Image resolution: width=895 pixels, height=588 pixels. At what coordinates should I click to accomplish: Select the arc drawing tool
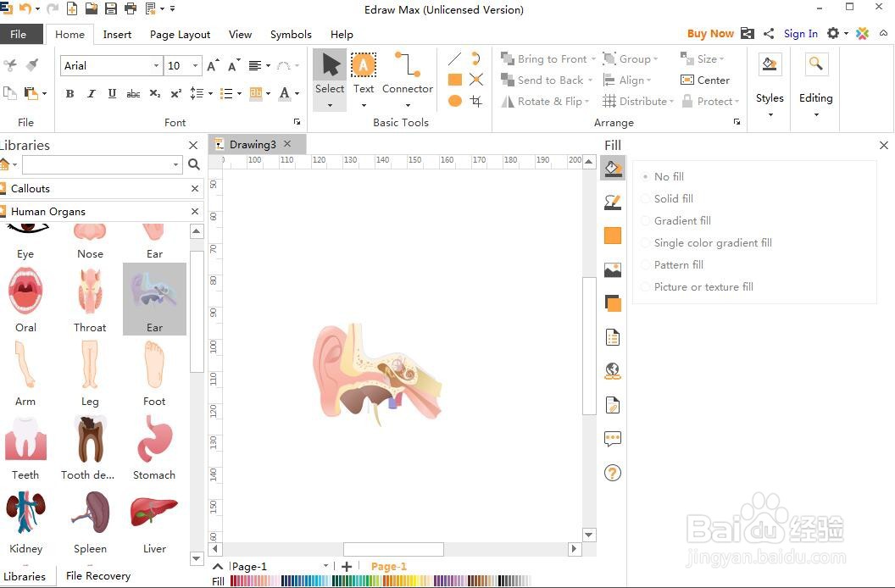pyautogui.click(x=476, y=58)
